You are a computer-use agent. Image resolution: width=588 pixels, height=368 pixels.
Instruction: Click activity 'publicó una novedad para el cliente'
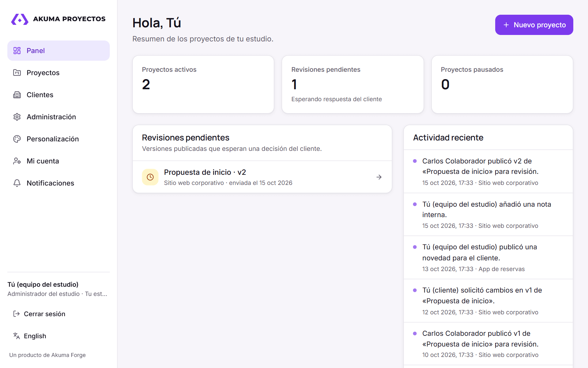[x=488, y=258]
